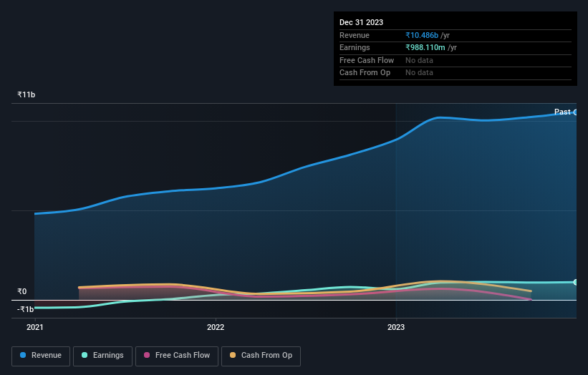Toggle the Free Cash Flow legend button
Viewport: 588px width, 375px height.
(x=177, y=356)
